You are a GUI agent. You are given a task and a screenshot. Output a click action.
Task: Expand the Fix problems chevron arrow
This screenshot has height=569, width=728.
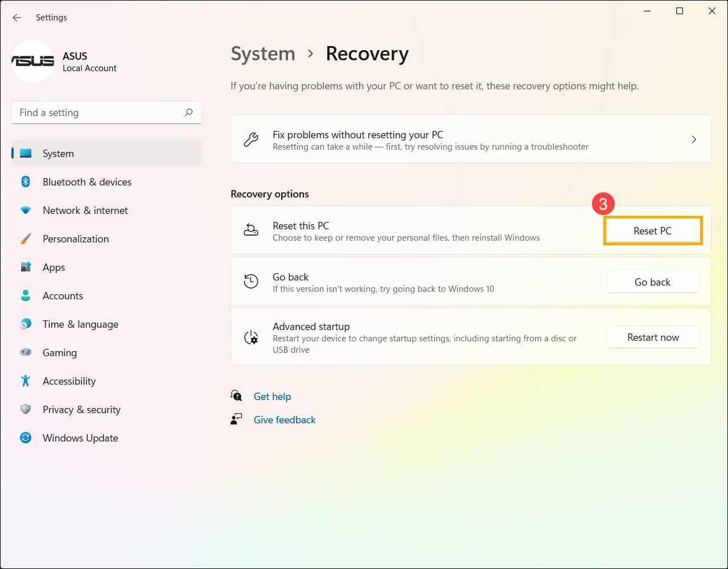pos(693,139)
